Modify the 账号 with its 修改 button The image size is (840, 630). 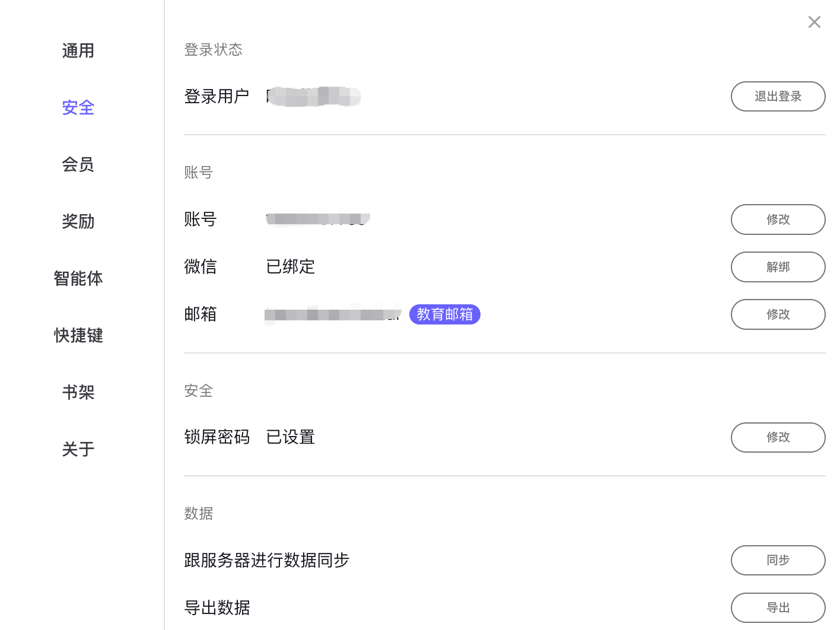pyautogui.click(x=778, y=219)
